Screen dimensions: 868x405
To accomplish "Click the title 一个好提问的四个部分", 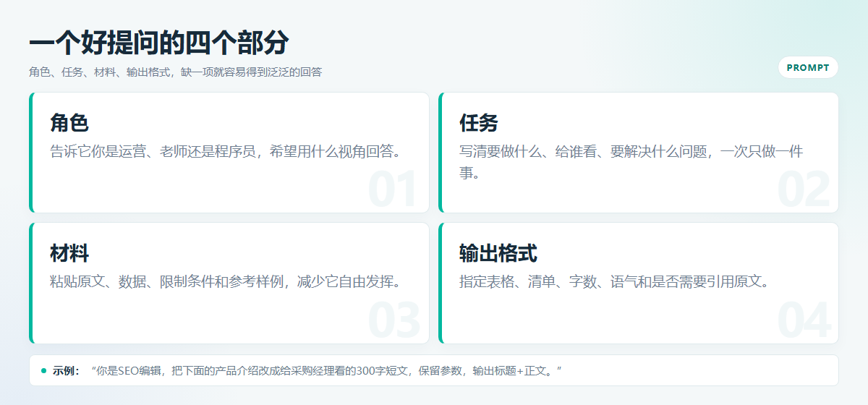I will (x=158, y=43).
